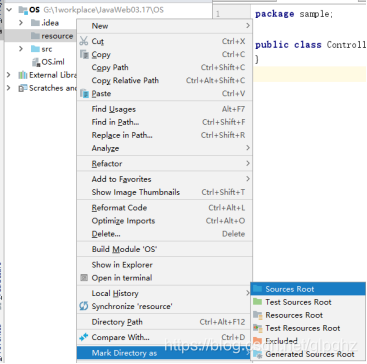Select Directory Path entry
This screenshot has width=367, height=364.
[165, 322]
